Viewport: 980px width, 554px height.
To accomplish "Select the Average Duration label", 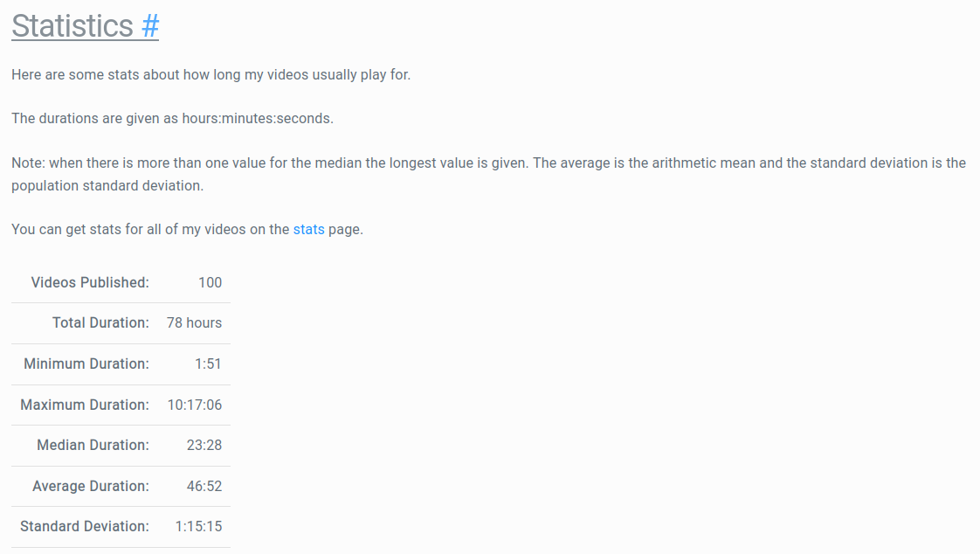I will (91, 487).
